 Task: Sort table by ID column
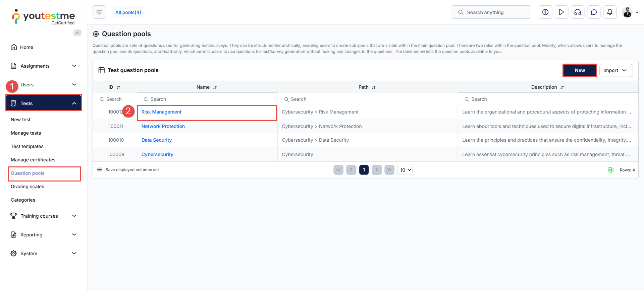pos(118,87)
